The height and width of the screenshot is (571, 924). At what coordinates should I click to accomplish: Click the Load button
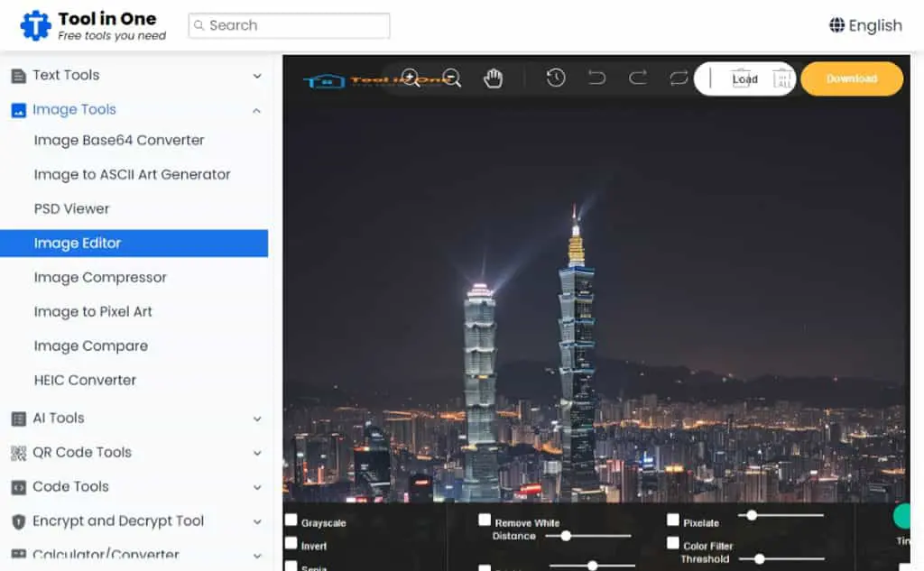coord(744,79)
